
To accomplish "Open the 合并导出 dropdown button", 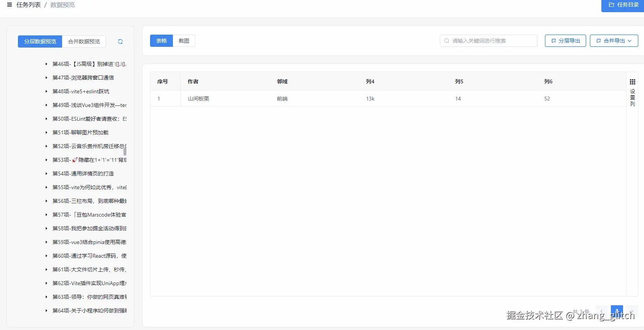I will pyautogui.click(x=614, y=41).
